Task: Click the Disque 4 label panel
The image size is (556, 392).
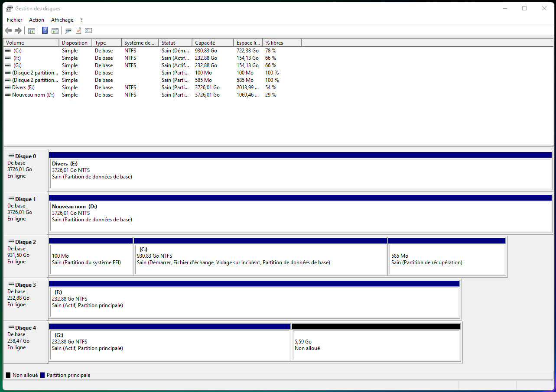Action: [x=26, y=342]
